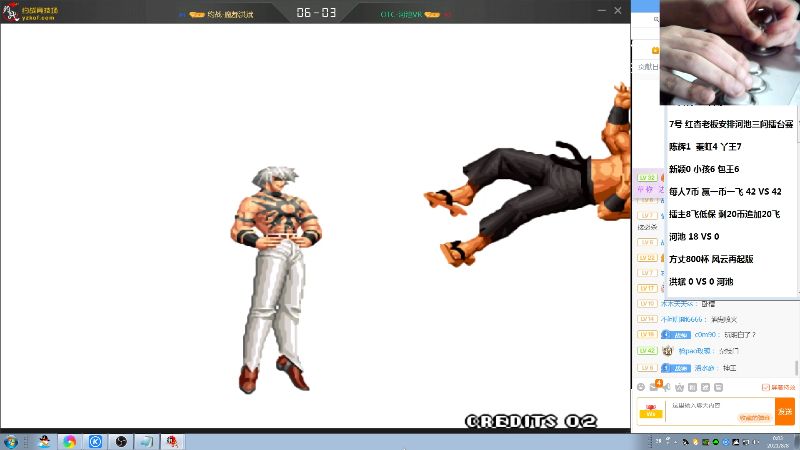The image size is (800, 450).
Task: Click the NVIDIA tray icon
Action: (x=706, y=442)
